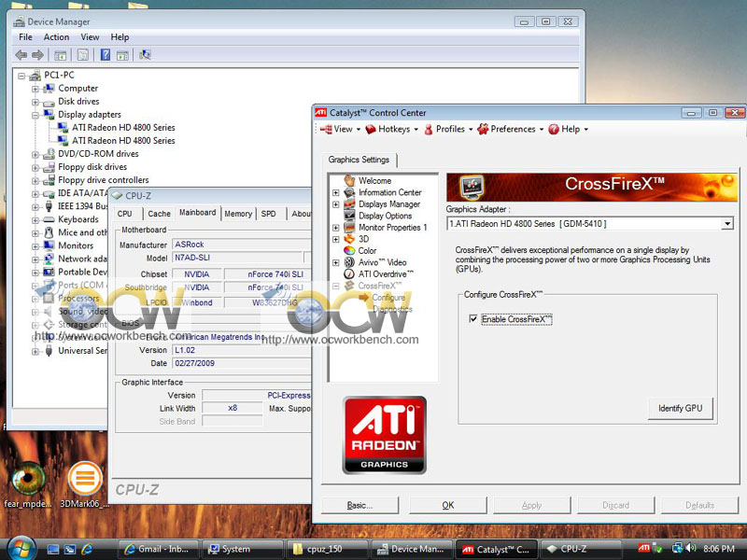Toggle Enable CrossFireX checkbox

(x=473, y=319)
